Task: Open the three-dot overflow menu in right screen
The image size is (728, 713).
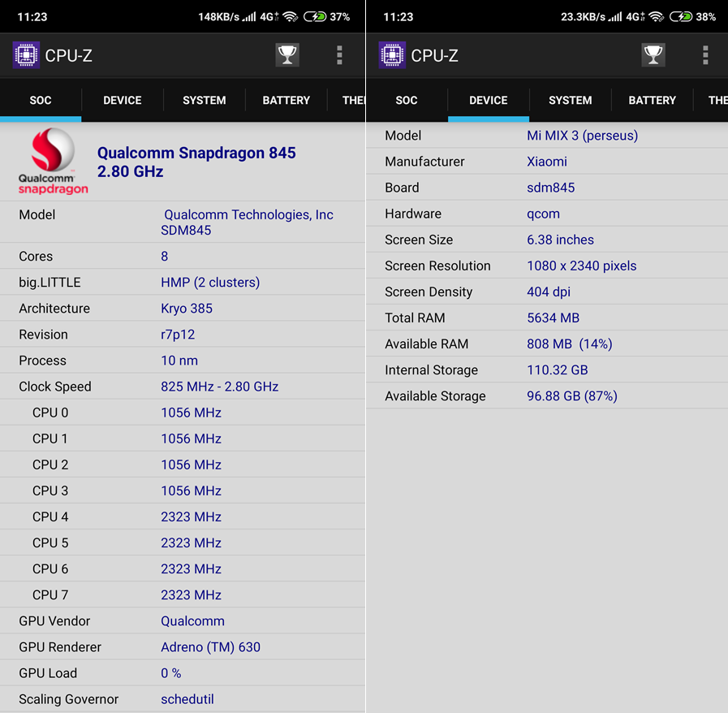Action: tap(705, 55)
